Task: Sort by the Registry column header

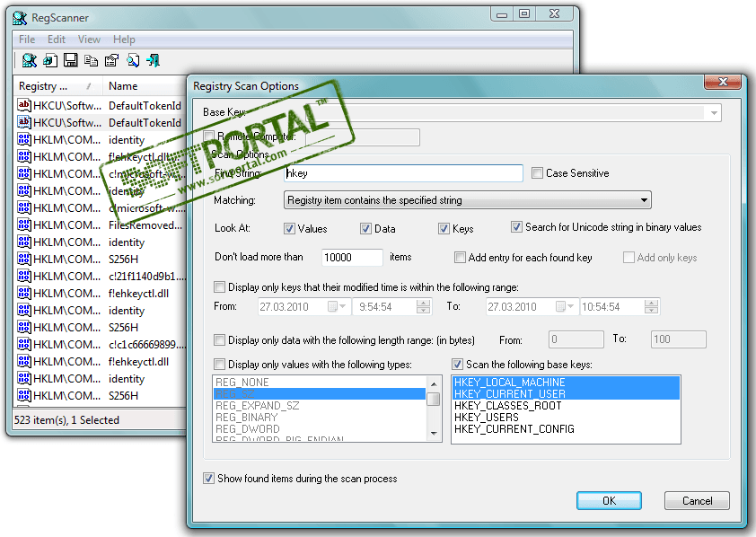Action: (x=57, y=86)
